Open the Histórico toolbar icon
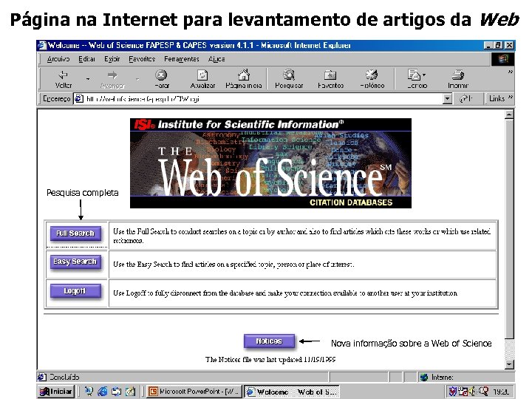Viewport: 532px width, 399px height. 372,79
